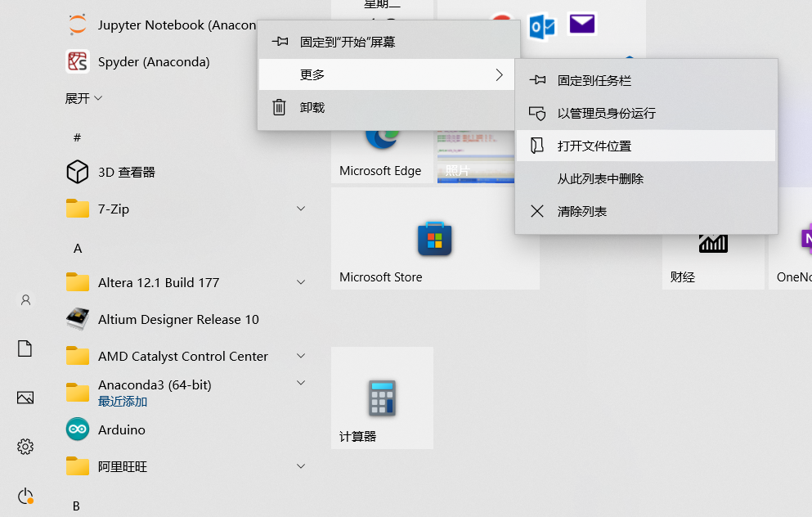Click 最近添加 label under Anaconda3
The width and height of the screenshot is (812, 517).
tap(123, 402)
